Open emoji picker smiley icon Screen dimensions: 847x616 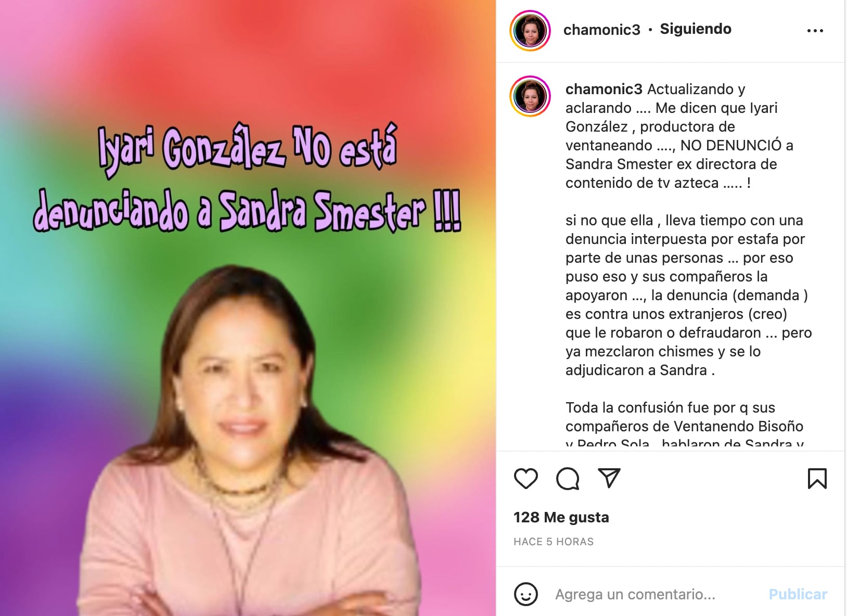pyautogui.click(x=525, y=594)
